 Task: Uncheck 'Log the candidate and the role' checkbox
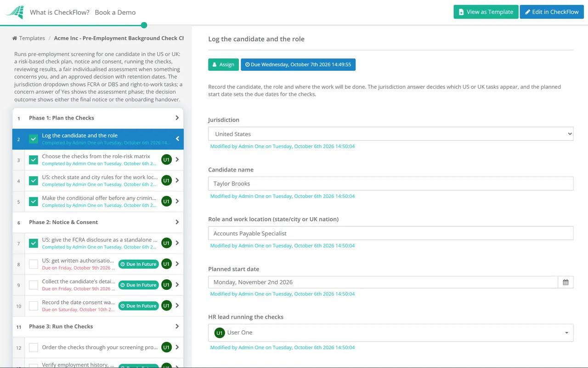tap(34, 139)
